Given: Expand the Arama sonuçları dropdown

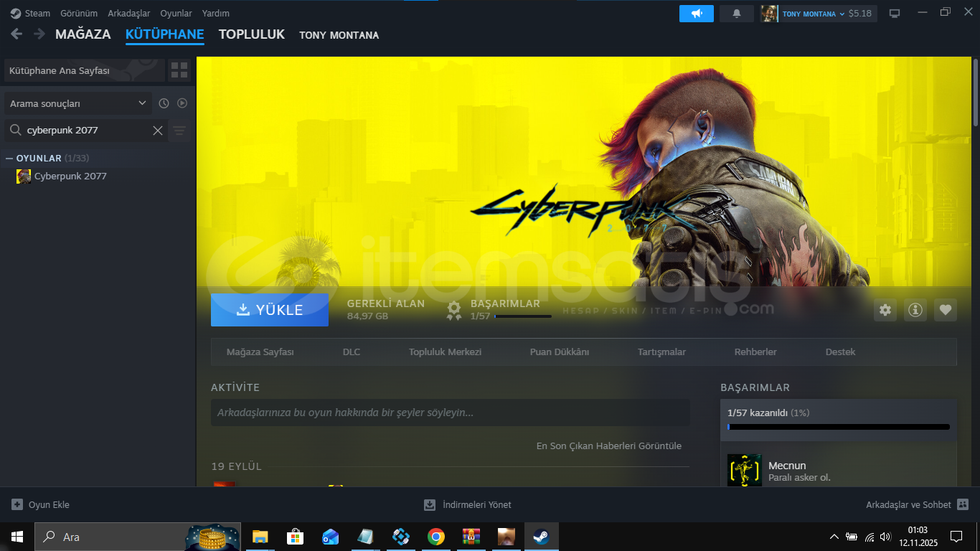Looking at the screenshot, I should point(77,103).
